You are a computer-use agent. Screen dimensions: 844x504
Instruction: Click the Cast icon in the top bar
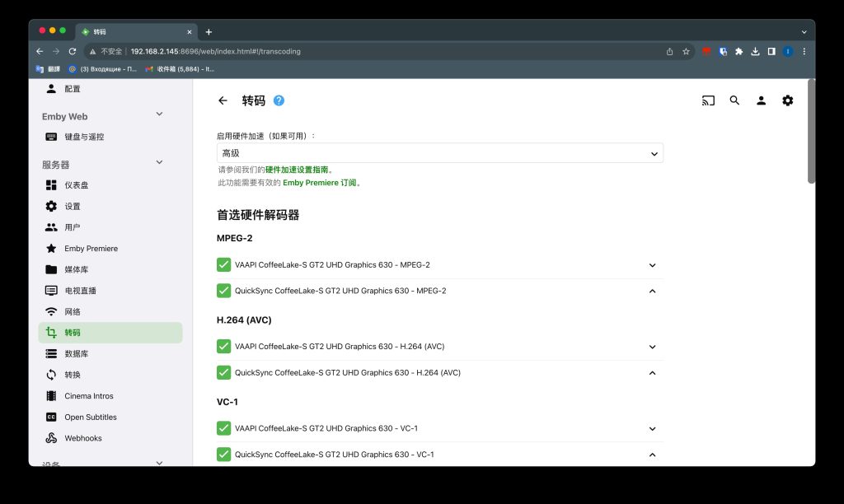708,100
